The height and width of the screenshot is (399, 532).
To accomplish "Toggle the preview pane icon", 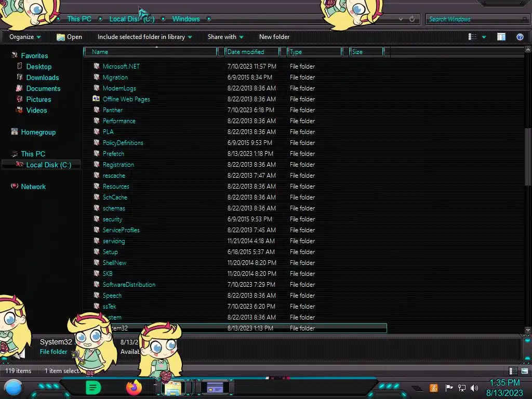I will pyautogui.click(x=501, y=37).
